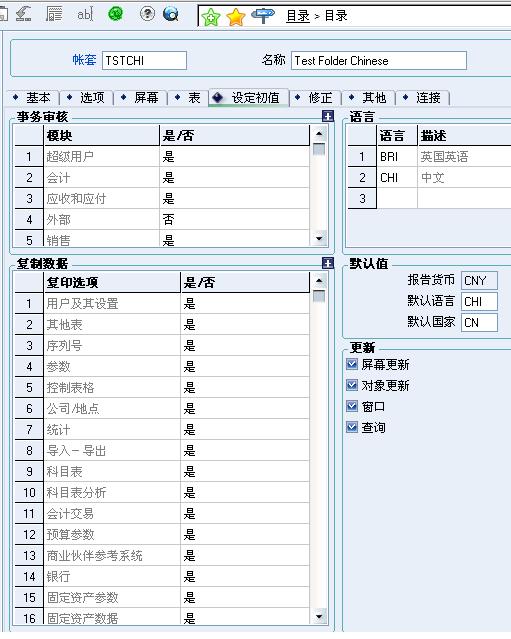Select the 应收和应付 module cell
The height and width of the screenshot is (639, 511).
point(101,198)
